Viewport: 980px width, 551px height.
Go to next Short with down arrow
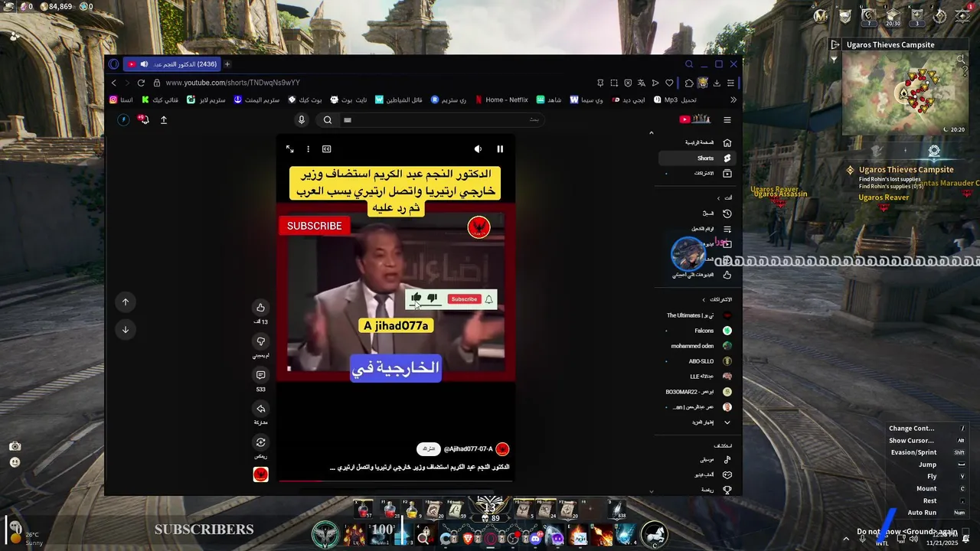click(x=126, y=330)
